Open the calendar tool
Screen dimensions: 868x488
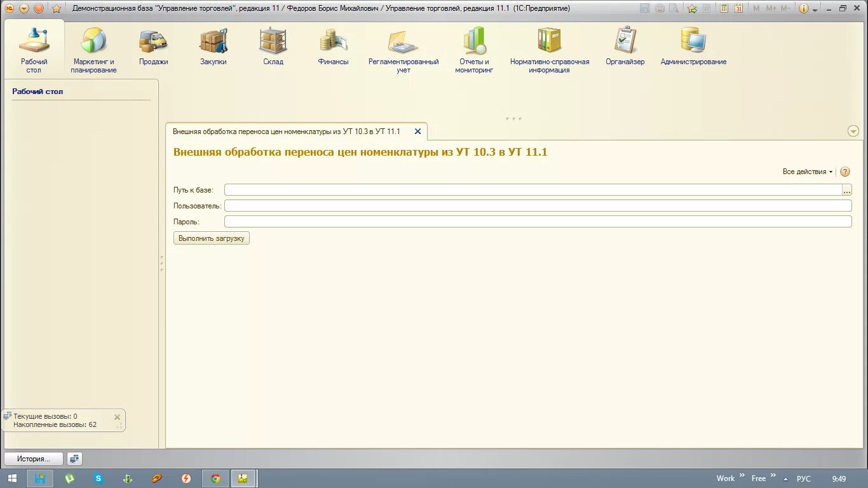tap(738, 8)
